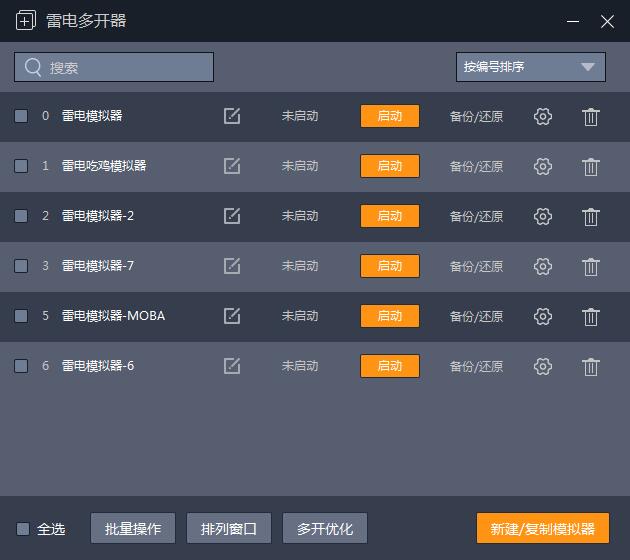Focus the 搜索 search input field

point(114,67)
